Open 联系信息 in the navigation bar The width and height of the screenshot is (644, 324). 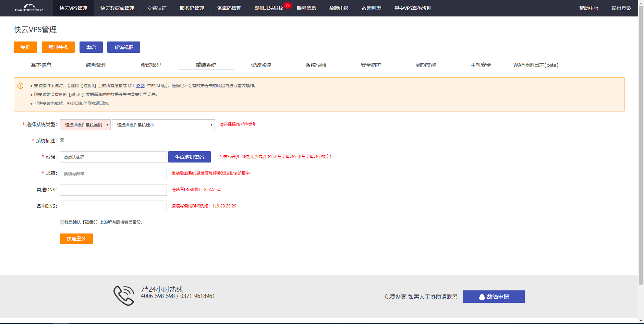tap(306, 8)
